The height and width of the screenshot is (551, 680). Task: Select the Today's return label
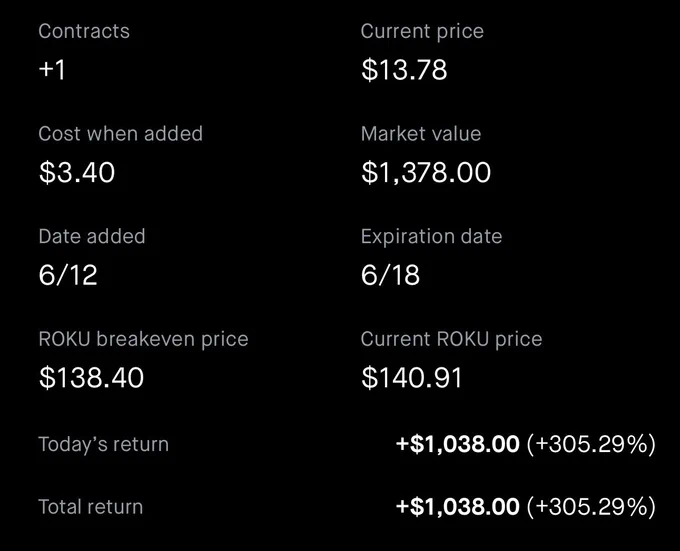coord(103,444)
